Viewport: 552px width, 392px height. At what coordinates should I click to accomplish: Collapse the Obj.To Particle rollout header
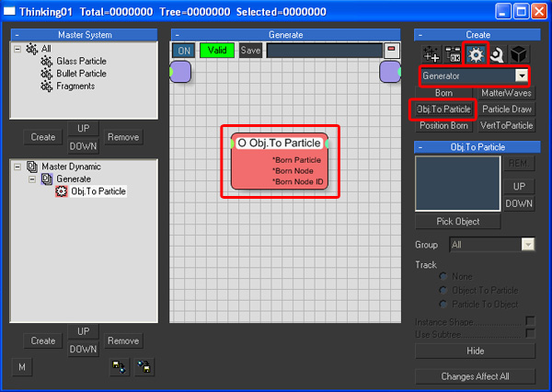(x=420, y=147)
